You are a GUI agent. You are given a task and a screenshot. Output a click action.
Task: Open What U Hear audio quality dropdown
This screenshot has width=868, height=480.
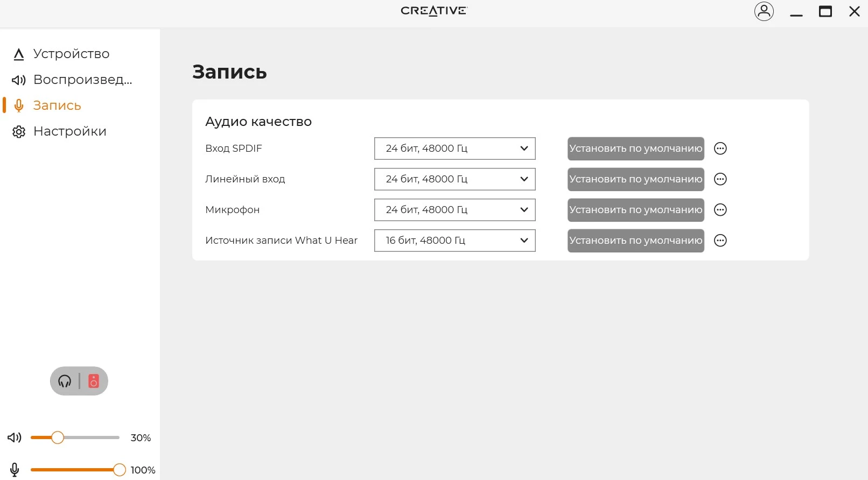coord(455,241)
